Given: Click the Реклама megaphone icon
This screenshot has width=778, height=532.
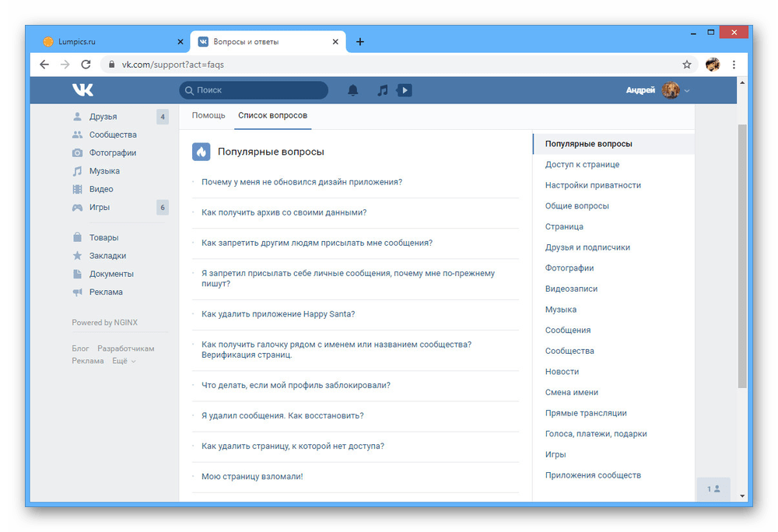Looking at the screenshot, I should pos(77,292).
